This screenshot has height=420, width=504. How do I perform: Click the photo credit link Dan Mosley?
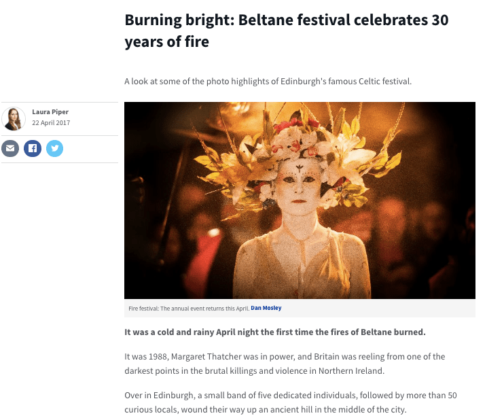tap(266, 309)
